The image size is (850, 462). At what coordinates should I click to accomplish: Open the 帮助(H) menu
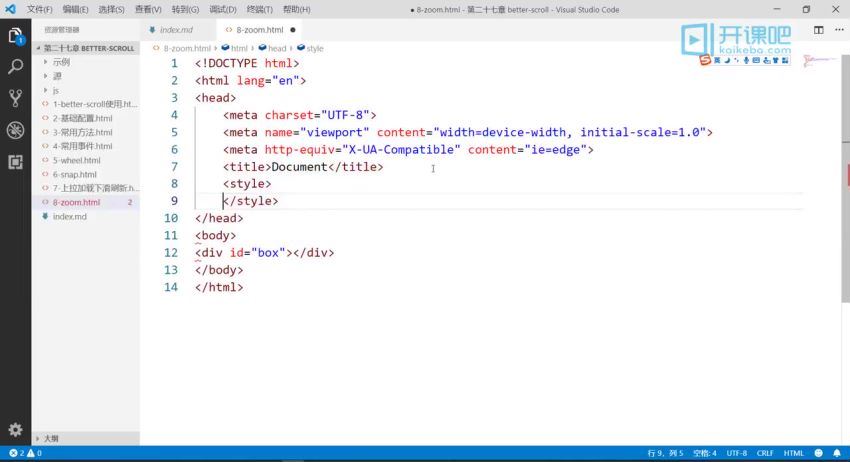[x=297, y=9]
